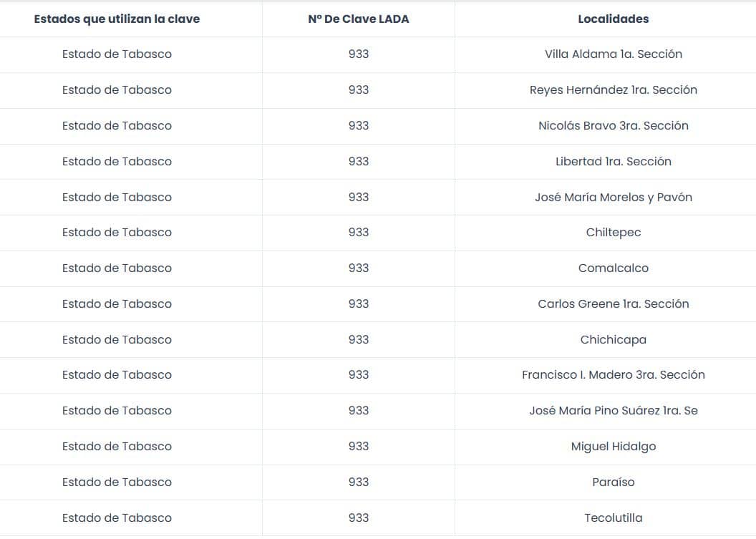
Task: Select the Villa Aldama 1a. Sección cell
Action: pos(614,54)
